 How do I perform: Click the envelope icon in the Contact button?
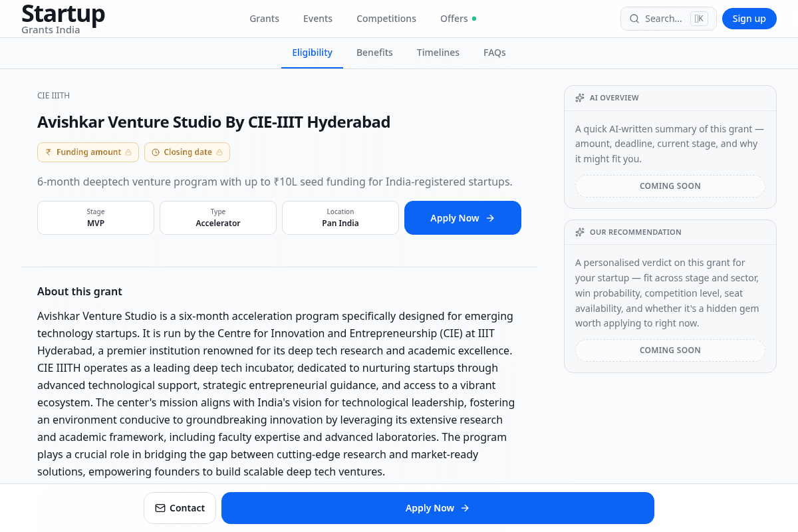pos(160,507)
